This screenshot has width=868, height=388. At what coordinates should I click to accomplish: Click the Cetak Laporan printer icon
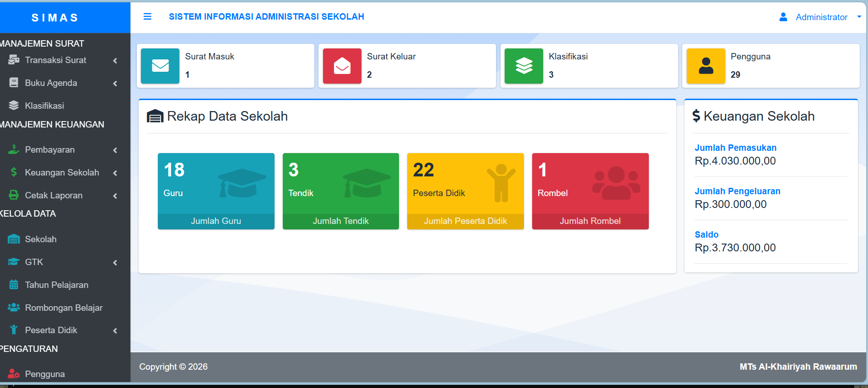tap(14, 195)
